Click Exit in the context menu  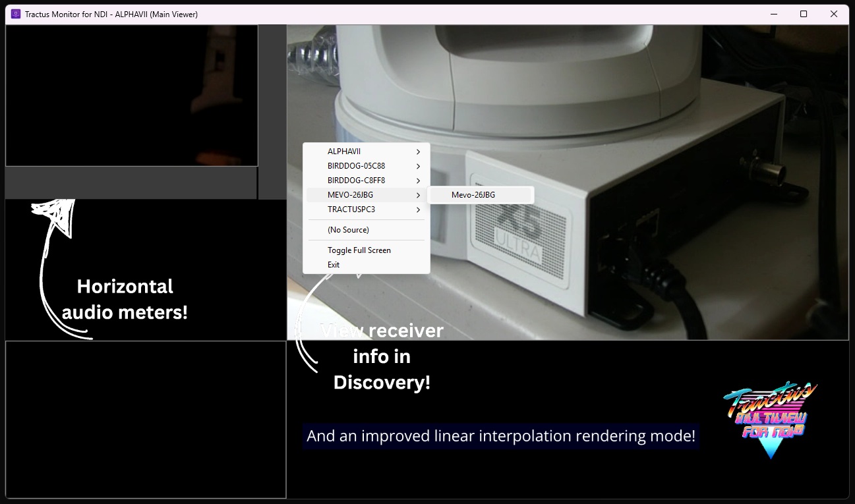tap(334, 265)
